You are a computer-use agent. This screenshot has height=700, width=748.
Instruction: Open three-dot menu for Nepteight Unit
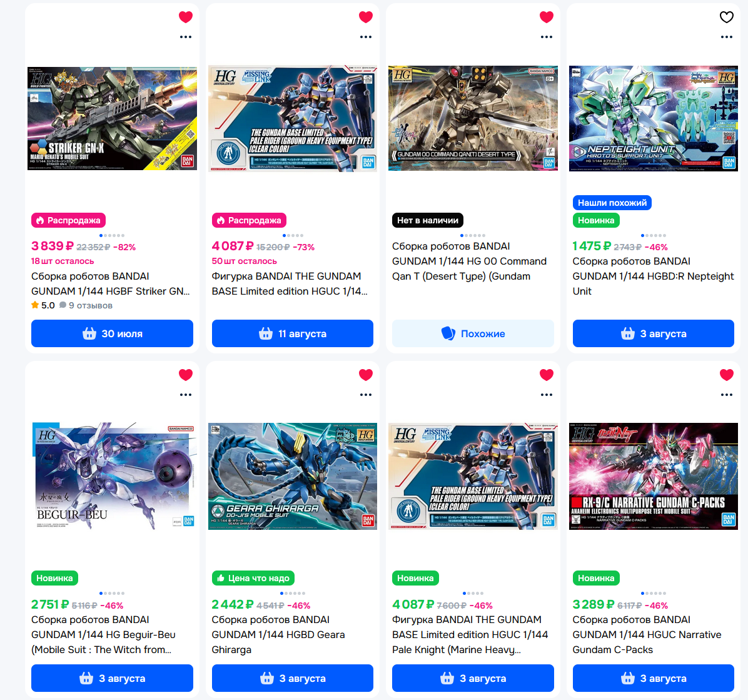click(726, 37)
